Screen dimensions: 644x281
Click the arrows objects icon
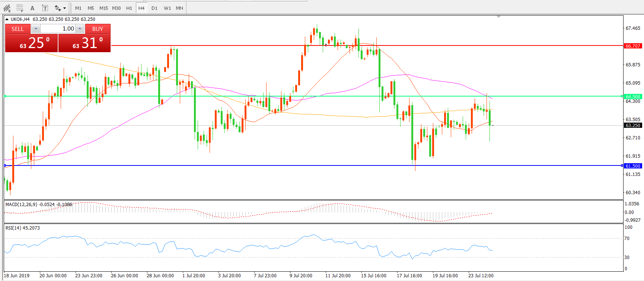pyautogui.click(x=57, y=8)
